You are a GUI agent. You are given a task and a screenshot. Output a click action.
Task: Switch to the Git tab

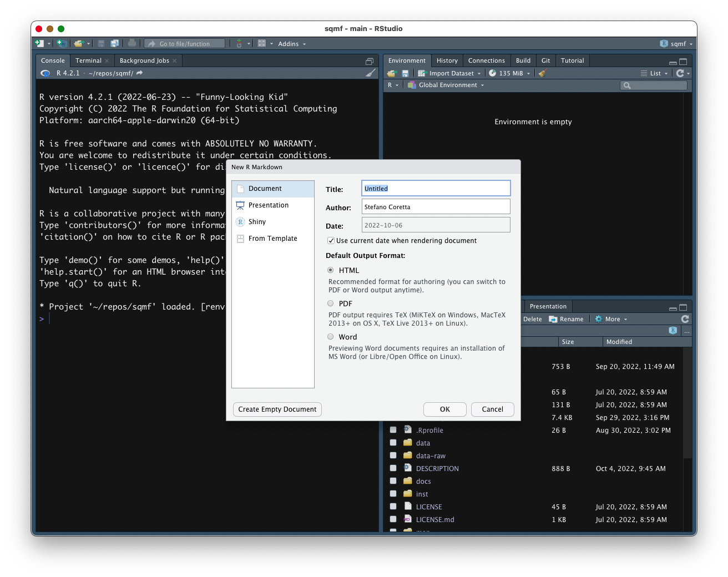click(x=546, y=60)
